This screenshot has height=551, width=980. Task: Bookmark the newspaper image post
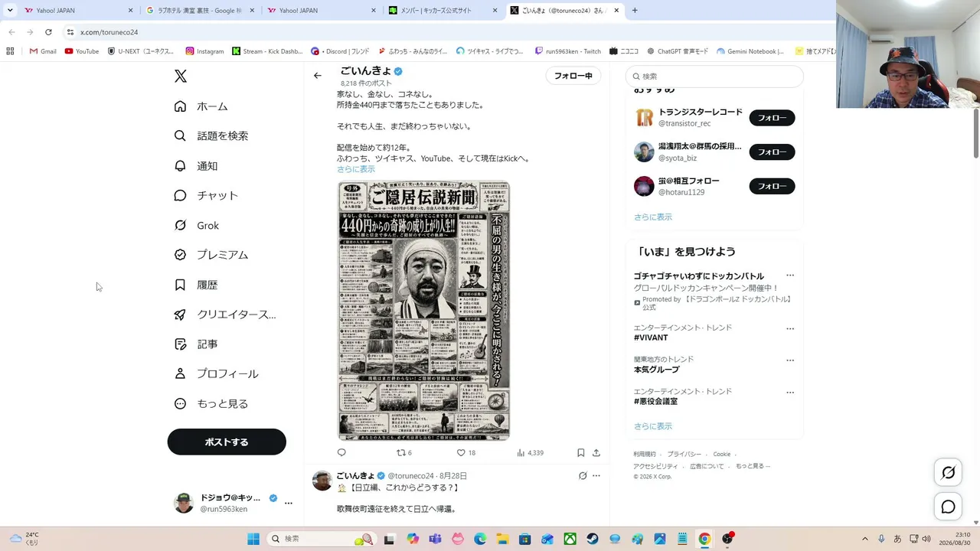(x=581, y=452)
